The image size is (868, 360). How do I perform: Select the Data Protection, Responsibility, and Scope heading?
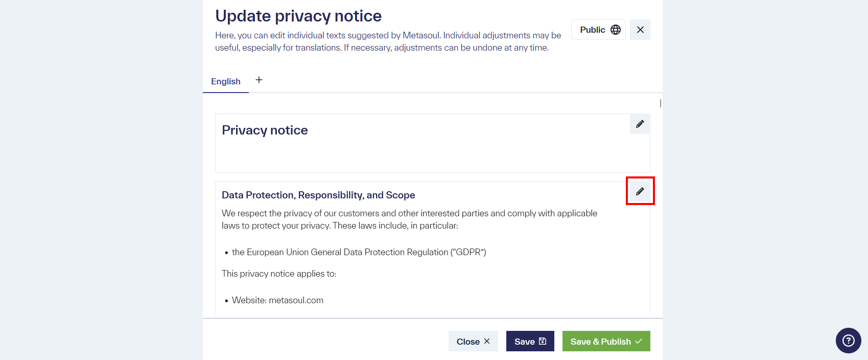(x=318, y=195)
